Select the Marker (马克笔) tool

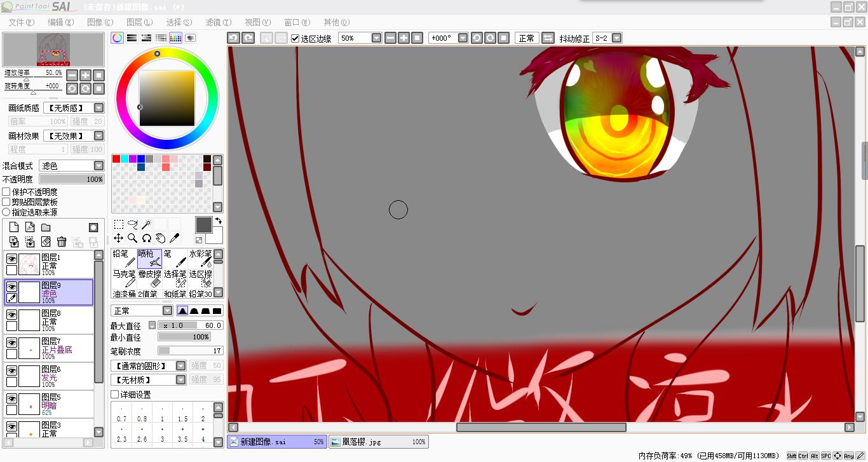click(124, 278)
